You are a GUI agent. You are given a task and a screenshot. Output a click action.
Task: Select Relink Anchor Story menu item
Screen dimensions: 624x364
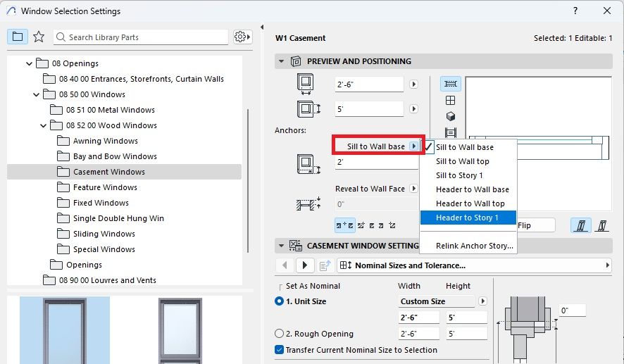coord(474,246)
